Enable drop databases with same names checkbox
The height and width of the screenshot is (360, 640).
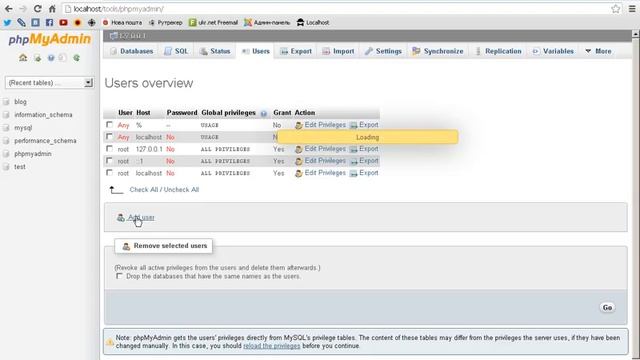point(119,276)
